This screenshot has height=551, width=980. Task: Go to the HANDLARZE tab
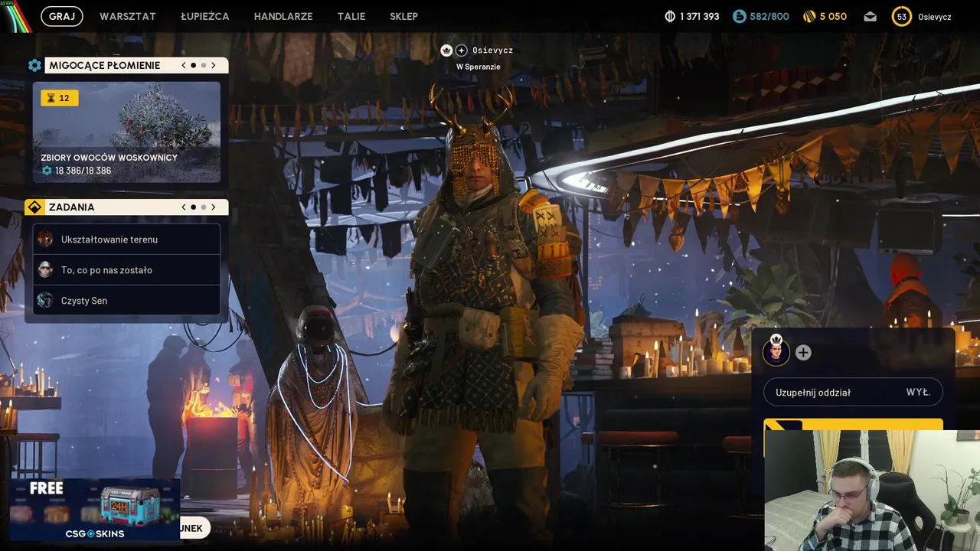point(283,16)
